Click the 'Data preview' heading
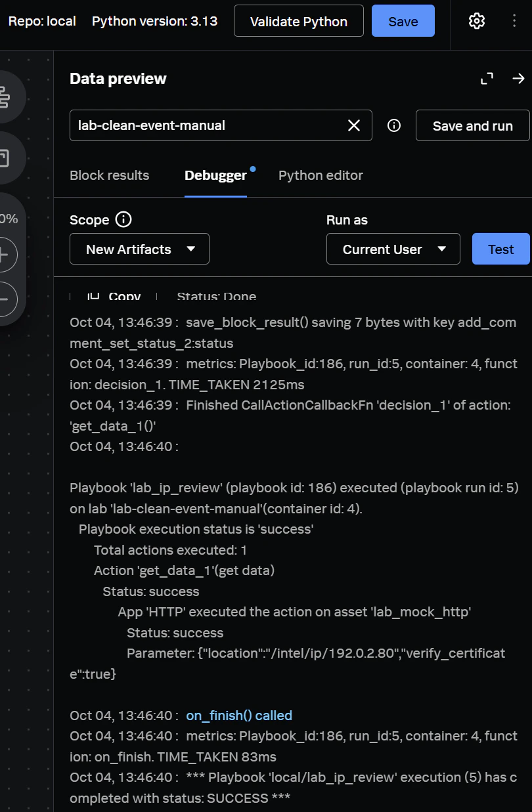This screenshot has width=532, height=812. tap(118, 79)
